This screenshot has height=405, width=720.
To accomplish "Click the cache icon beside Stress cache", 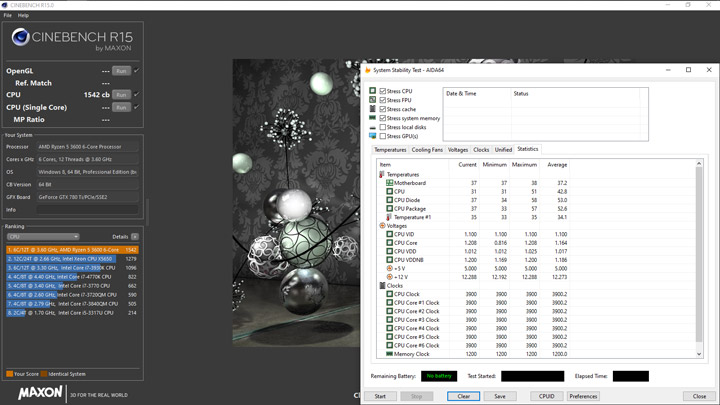I will pyautogui.click(x=372, y=109).
